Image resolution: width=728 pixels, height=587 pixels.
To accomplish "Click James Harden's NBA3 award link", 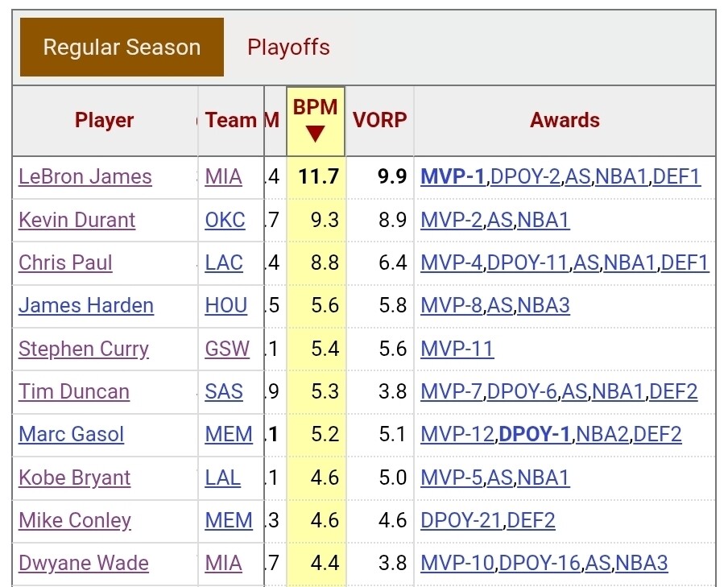I will [544, 306].
